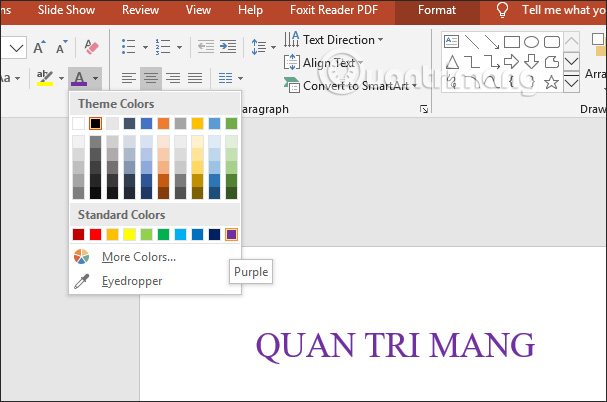607x402 pixels.
Task: Align text right
Action: (x=173, y=78)
